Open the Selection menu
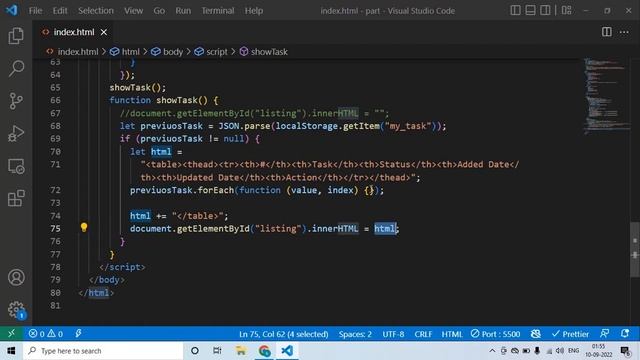Screen dimensions: 640x360 [x=96, y=11]
